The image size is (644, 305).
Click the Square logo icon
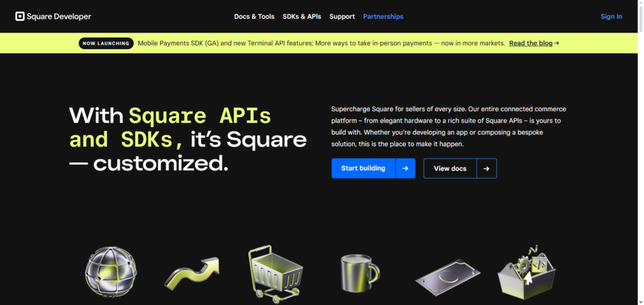click(19, 16)
